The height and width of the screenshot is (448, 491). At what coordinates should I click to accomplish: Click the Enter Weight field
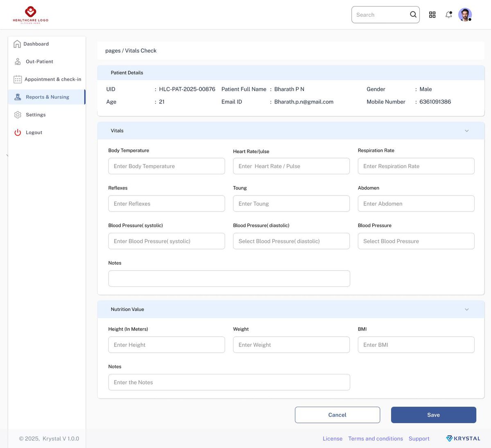(291, 345)
